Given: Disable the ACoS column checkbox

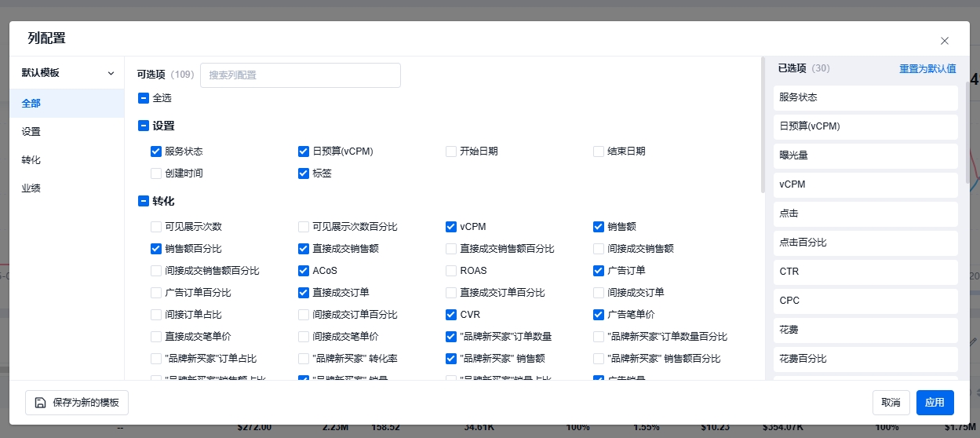Looking at the screenshot, I should 304,271.
